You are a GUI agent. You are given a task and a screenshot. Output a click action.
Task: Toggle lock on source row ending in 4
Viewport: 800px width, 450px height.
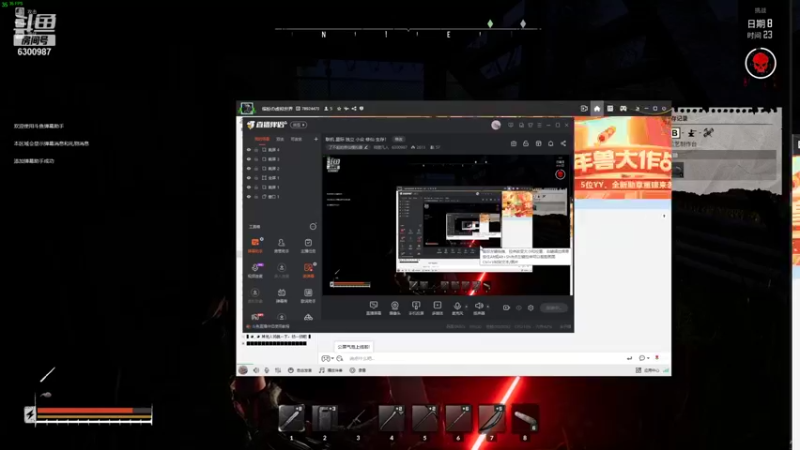(256, 150)
